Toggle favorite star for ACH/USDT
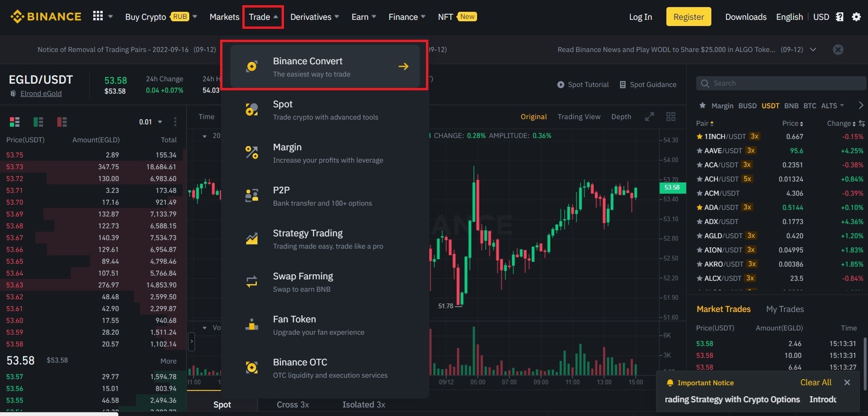The width and height of the screenshot is (868, 416). coord(700,179)
